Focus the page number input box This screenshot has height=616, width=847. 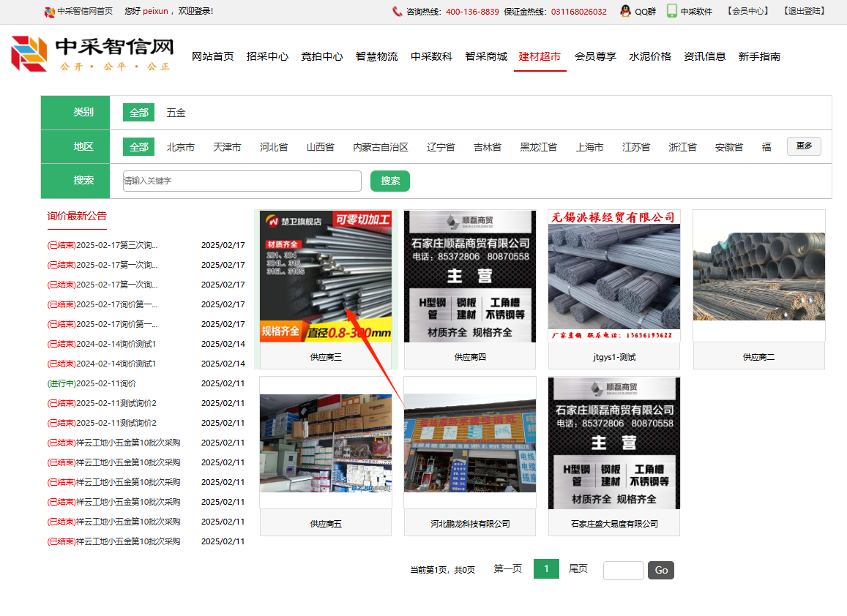click(x=624, y=570)
